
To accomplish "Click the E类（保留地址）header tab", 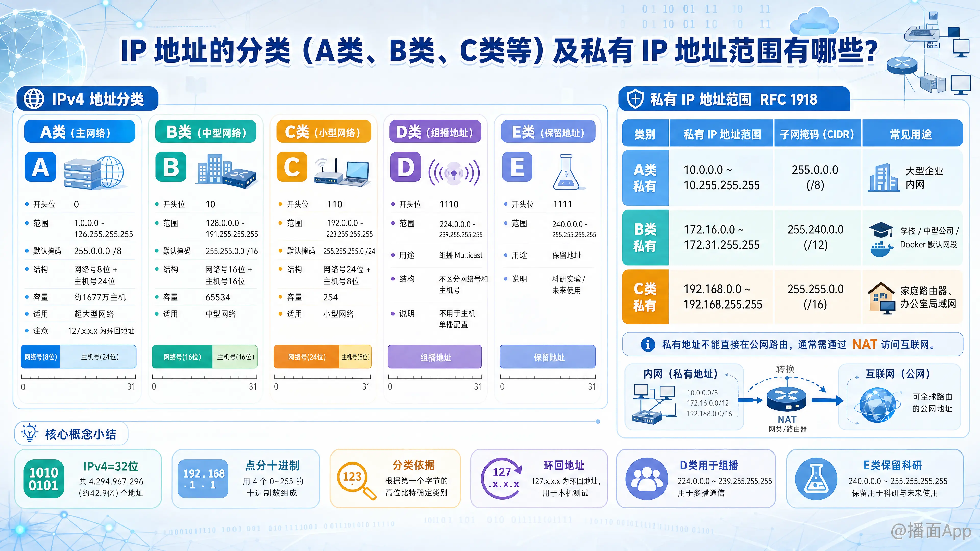I will 548,132.
